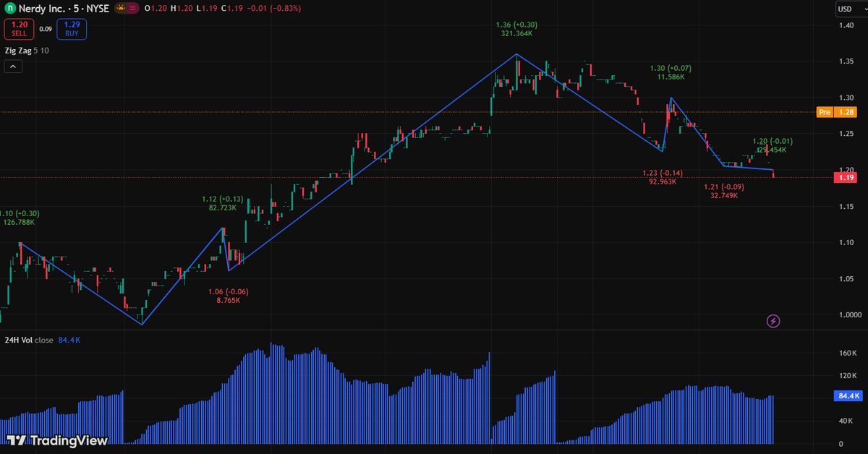
Task: Open the TradingView logo link
Action: pos(57,440)
